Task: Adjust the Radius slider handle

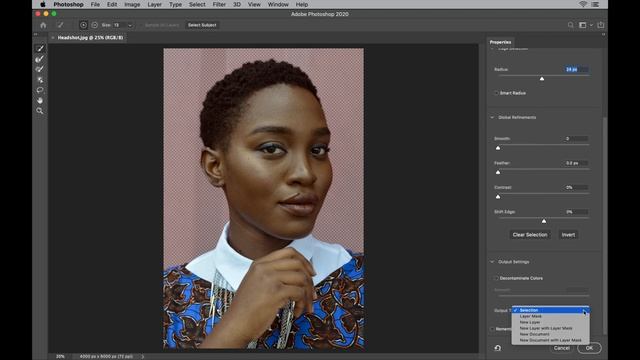Action: 542,78
